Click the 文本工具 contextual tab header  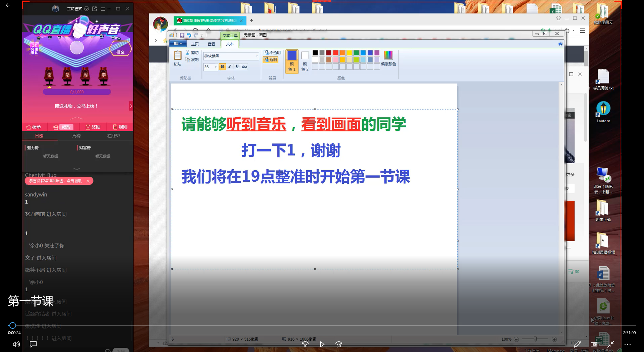[x=230, y=35]
